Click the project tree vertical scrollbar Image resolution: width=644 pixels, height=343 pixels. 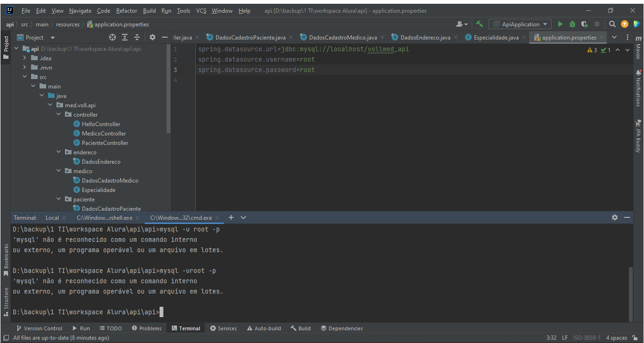coord(169,88)
